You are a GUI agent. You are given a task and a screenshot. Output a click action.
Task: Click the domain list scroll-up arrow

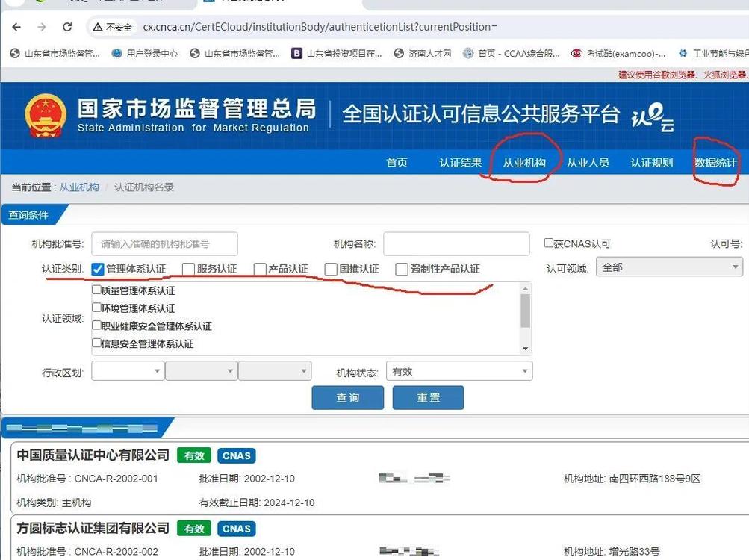tap(526, 289)
